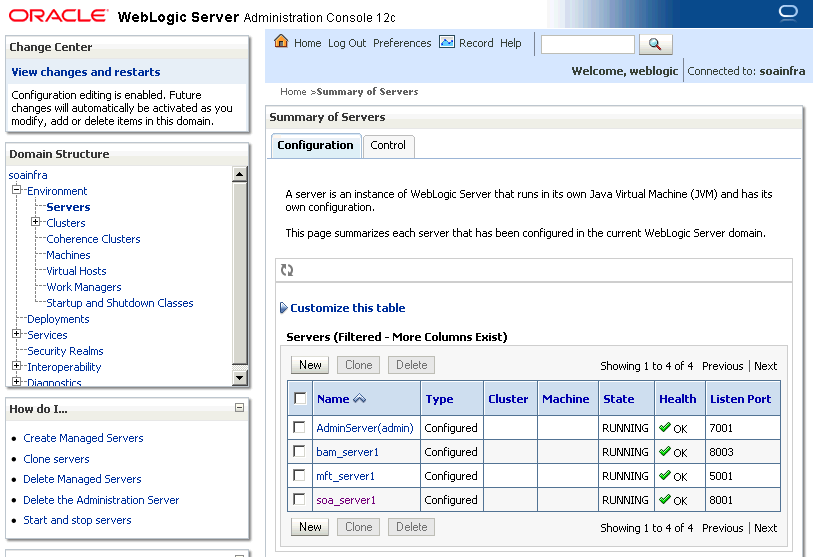Click Log Out in the toolbar

[347, 44]
